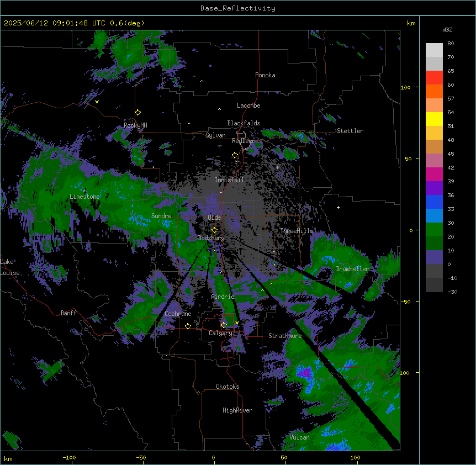Click the purple 36-39 dBZ swatch

click(434, 188)
